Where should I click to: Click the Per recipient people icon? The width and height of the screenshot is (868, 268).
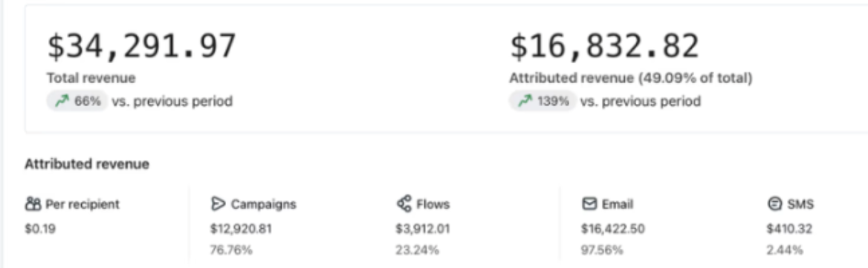33,204
